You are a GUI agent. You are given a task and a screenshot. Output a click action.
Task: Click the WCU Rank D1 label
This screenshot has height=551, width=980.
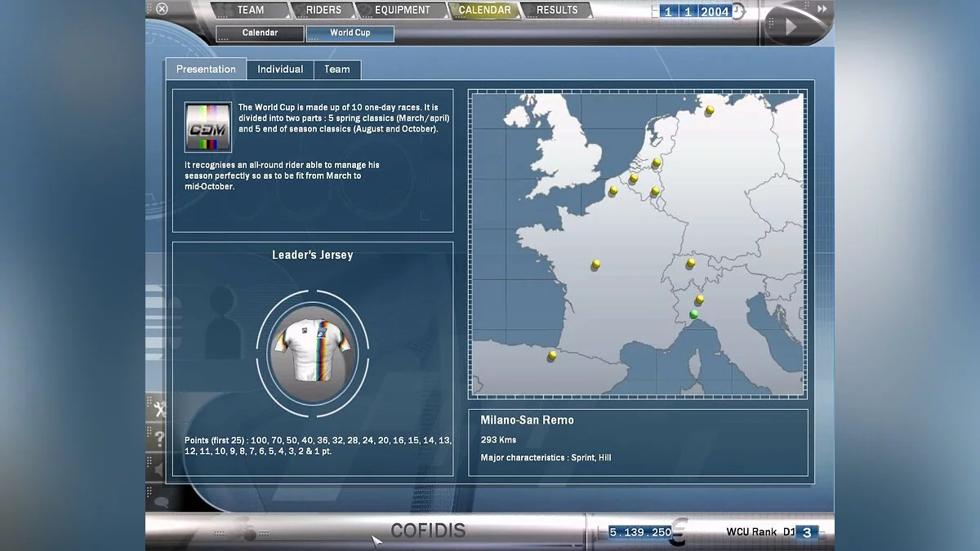[759, 532]
